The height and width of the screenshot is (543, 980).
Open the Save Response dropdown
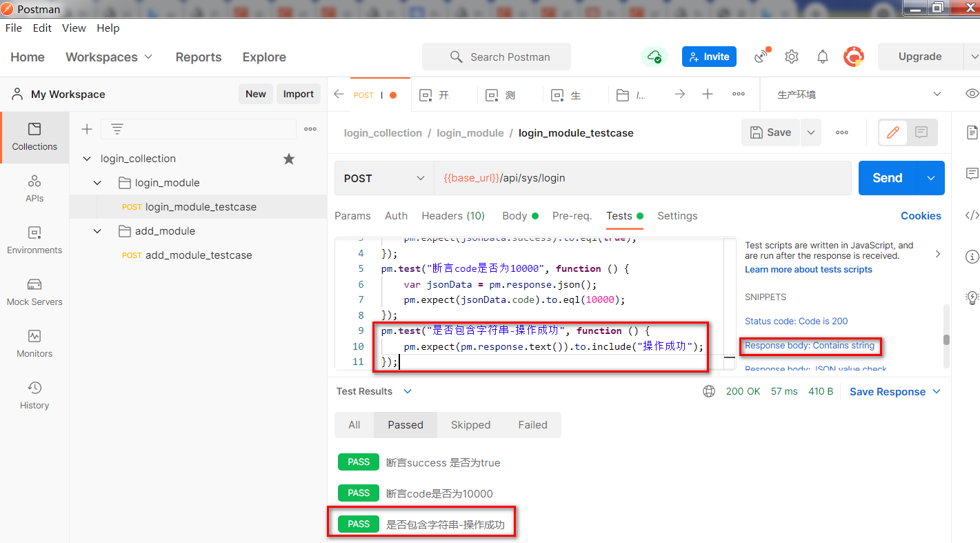pyautogui.click(x=895, y=391)
